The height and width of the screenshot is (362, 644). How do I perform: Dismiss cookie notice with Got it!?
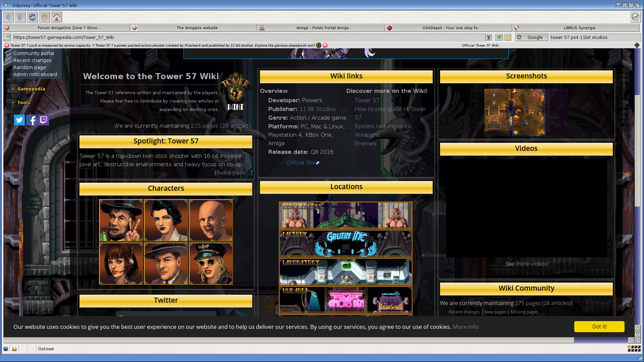pos(599,326)
